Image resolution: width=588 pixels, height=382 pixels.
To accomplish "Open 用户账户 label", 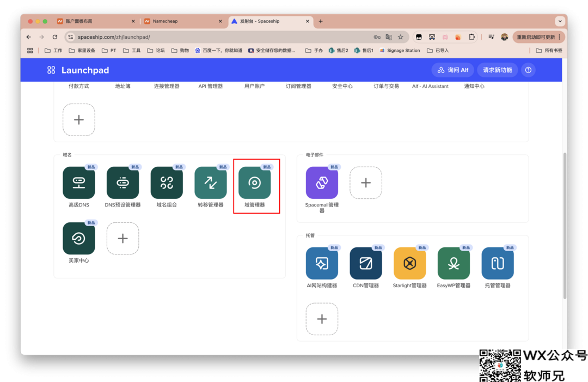I will (254, 86).
